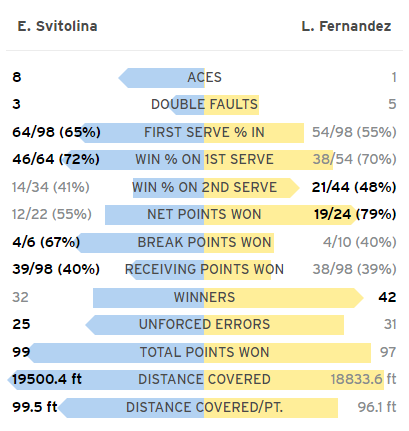This screenshot has width=409, height=431.
Task: Click the L. Fernandez player name
Action: 346,26
